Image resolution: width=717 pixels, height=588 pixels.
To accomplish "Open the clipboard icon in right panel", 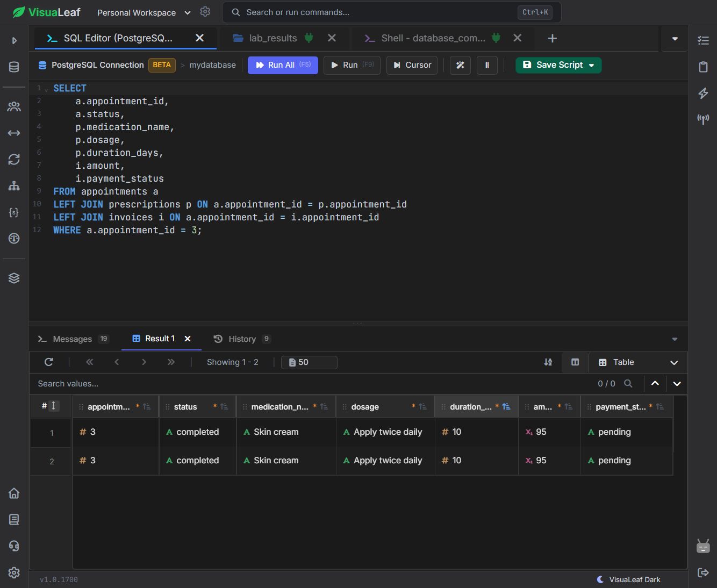I will click(703, 67).
